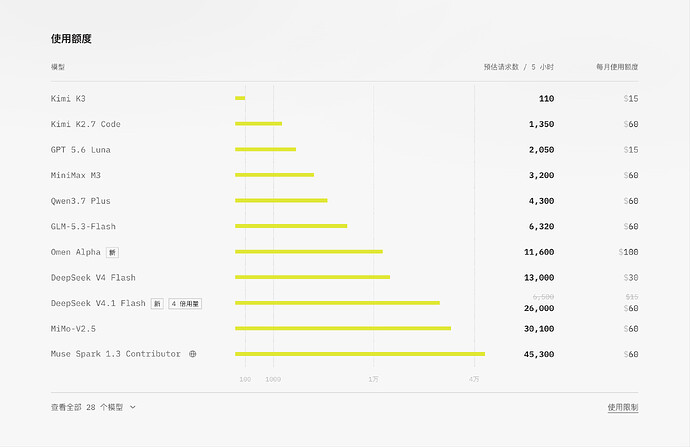
Task: Click the 4 倍用量 badge on DeepSeek V4.1 Flash
Action: coord(185,304)
